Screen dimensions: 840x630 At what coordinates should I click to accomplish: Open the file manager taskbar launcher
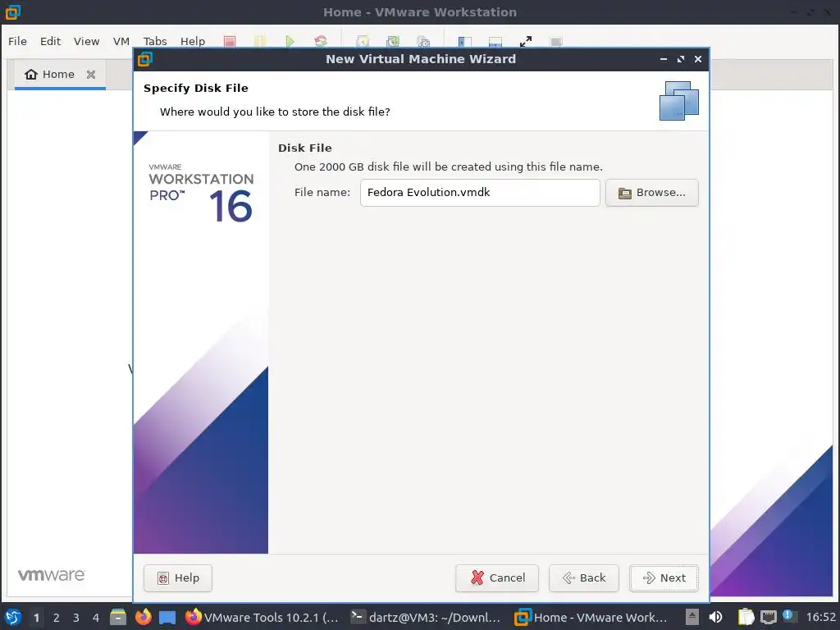[118, 617]
